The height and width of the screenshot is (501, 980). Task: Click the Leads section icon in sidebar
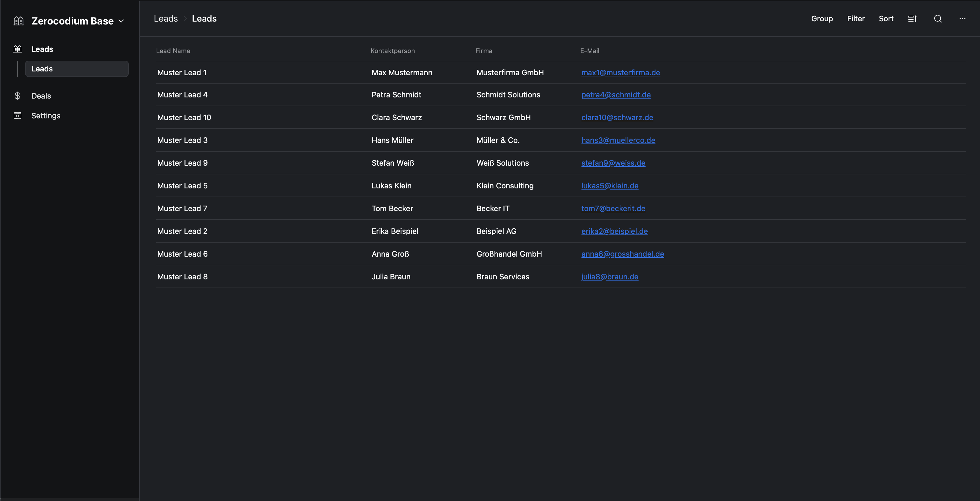click(17, 49)
